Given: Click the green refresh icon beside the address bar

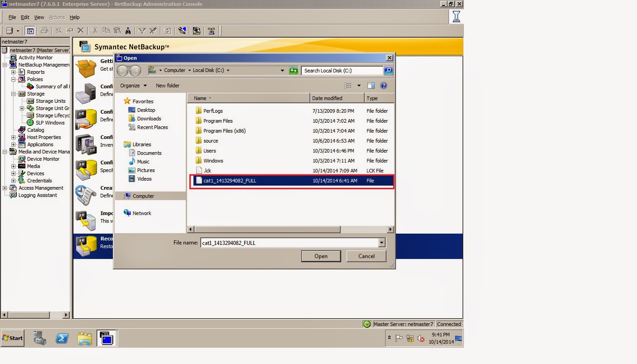Looking at the screenshot, I should [x=293, y=71].
